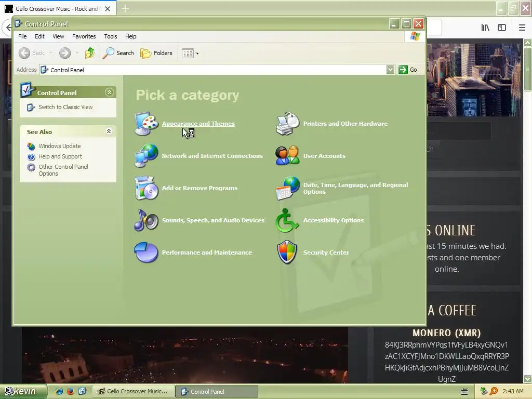Launch Firefox from Quick Launch

(71, 392)
